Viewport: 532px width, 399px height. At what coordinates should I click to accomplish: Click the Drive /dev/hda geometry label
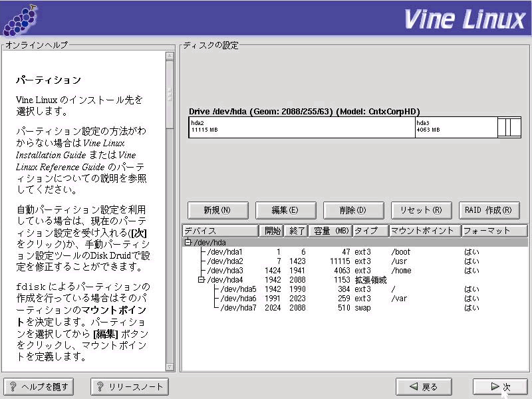(x=305, y=111)
